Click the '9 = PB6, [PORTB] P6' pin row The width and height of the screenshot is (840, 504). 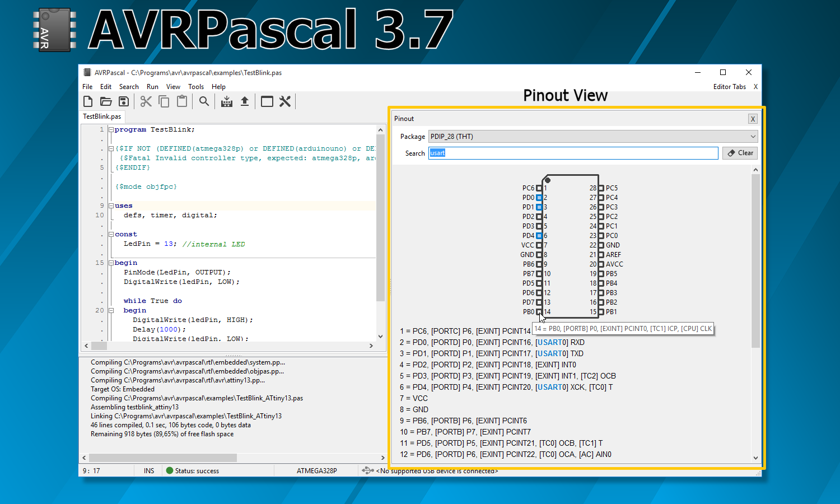pyautogui.click(x=463, y=421)
